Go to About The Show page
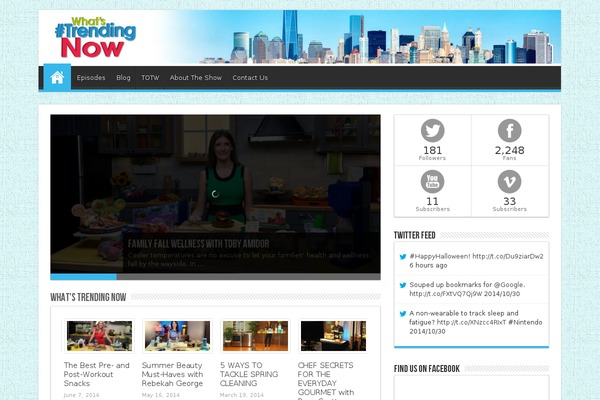The width and height of the screenshot is (600, 400). [x=196, y=78]
